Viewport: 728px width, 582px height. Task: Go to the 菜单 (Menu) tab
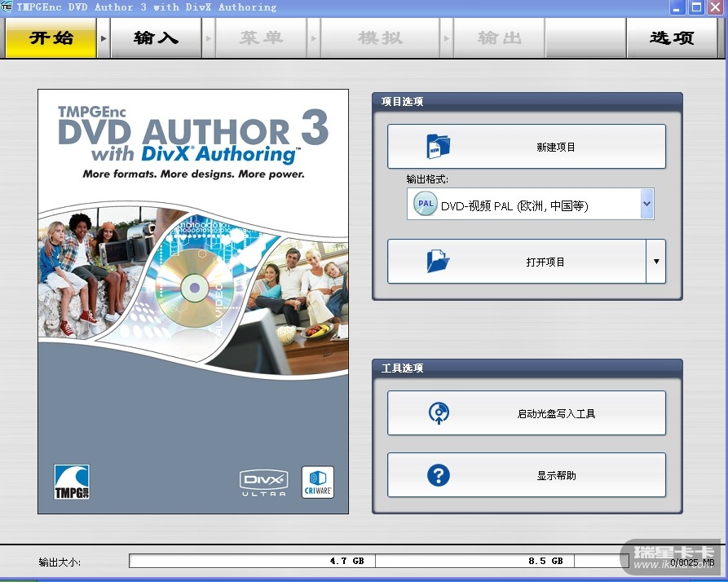point(262,38)
